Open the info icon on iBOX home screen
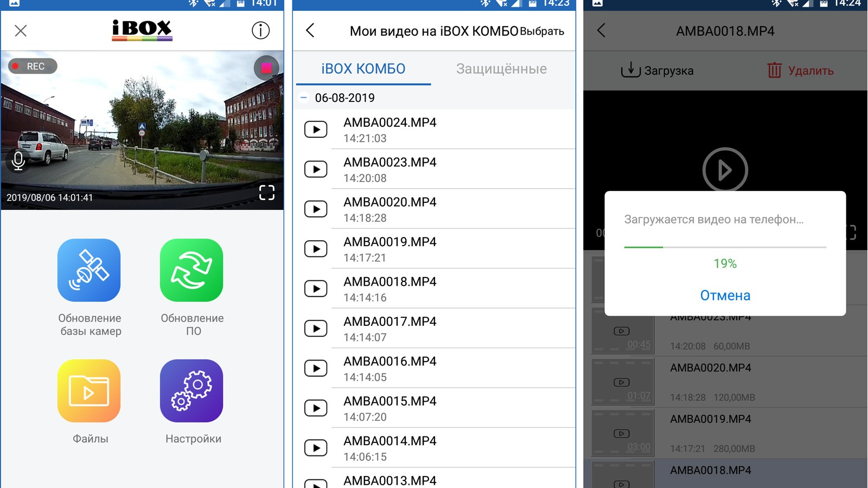 [x=260, y=30]
